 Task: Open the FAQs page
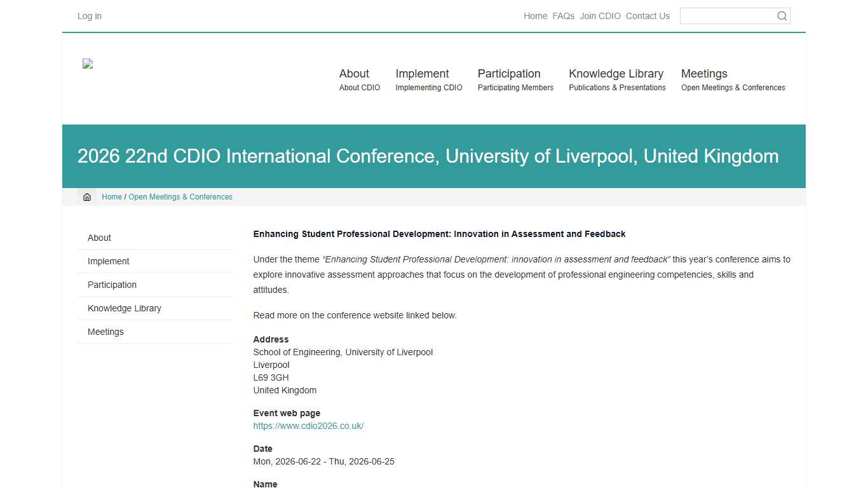point(564,16)
